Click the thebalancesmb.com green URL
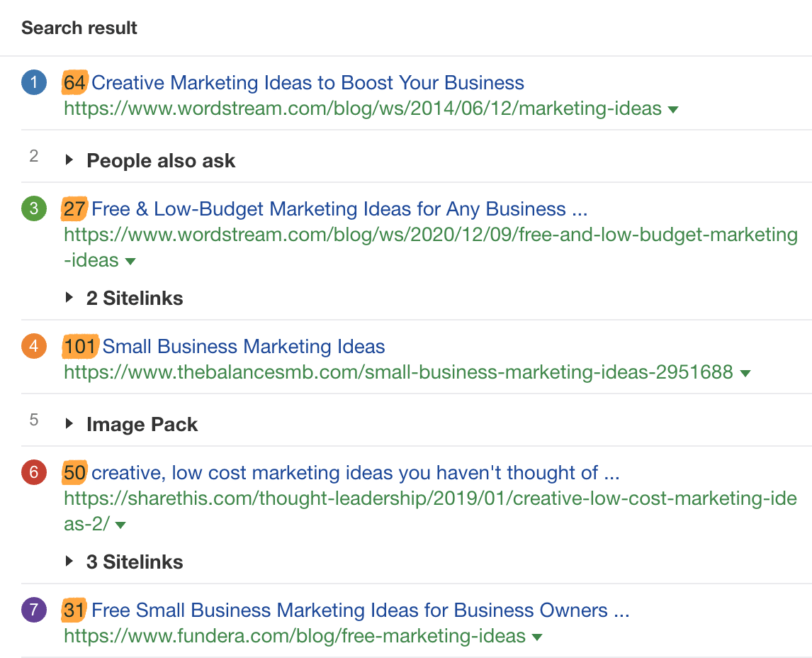The image size is (812, 658). point(398,373)
